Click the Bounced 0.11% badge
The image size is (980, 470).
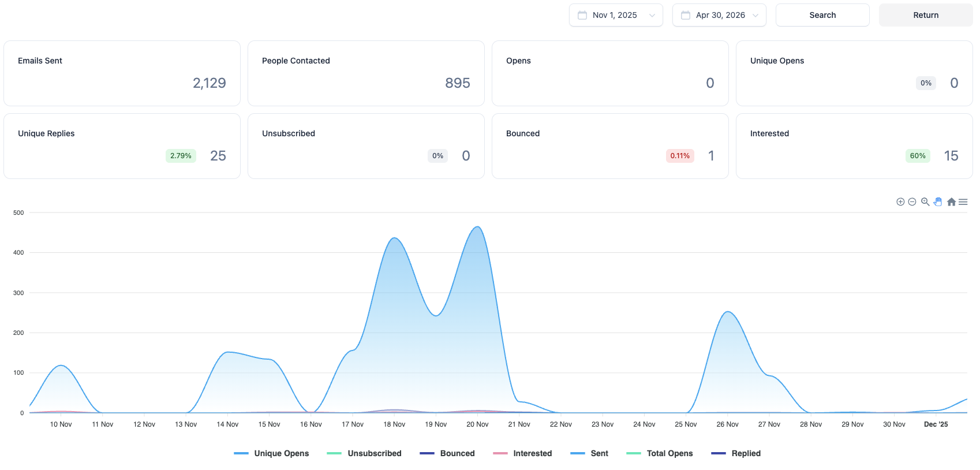coord(680,156)
